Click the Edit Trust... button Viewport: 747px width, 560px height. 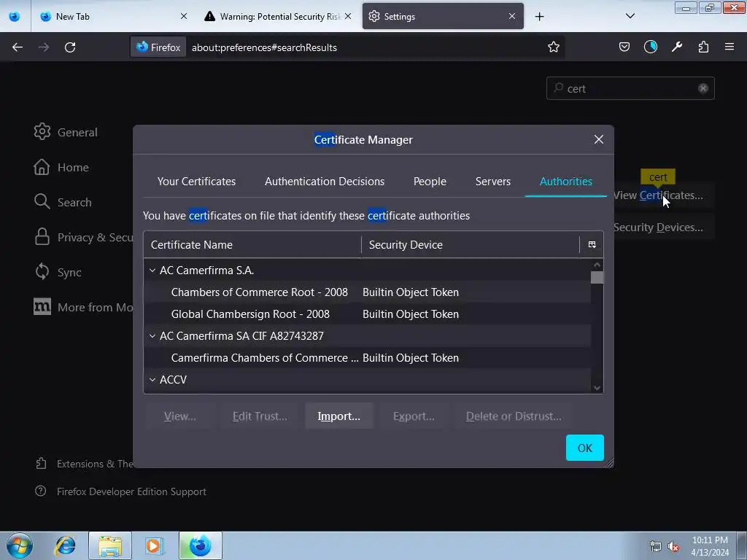pyautogui.click(x=260, y=416)
